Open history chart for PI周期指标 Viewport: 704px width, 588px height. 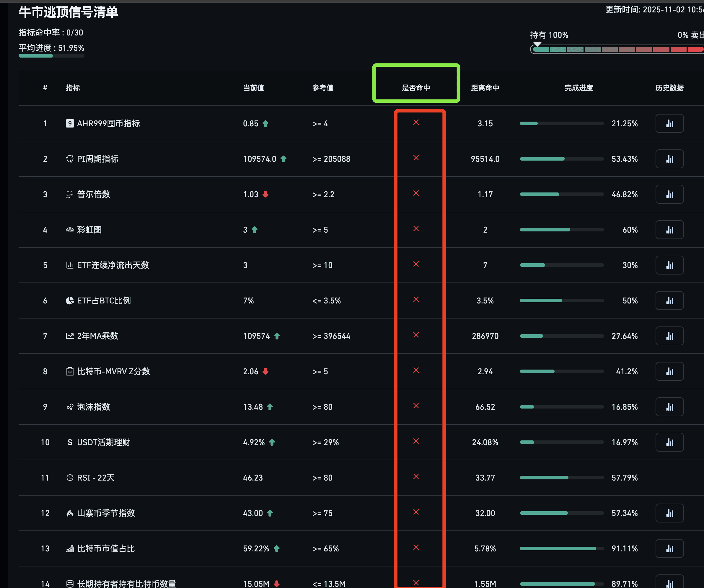[669, 159]
